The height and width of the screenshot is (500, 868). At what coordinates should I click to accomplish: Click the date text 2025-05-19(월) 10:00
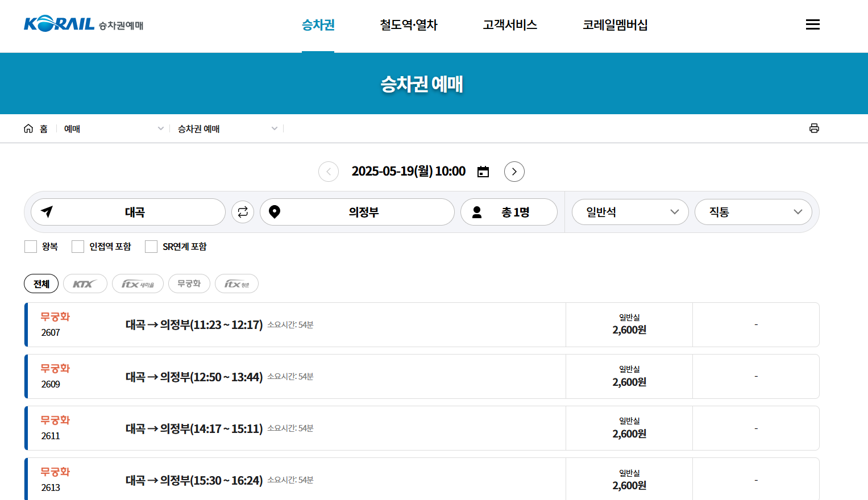click(409, 172)
